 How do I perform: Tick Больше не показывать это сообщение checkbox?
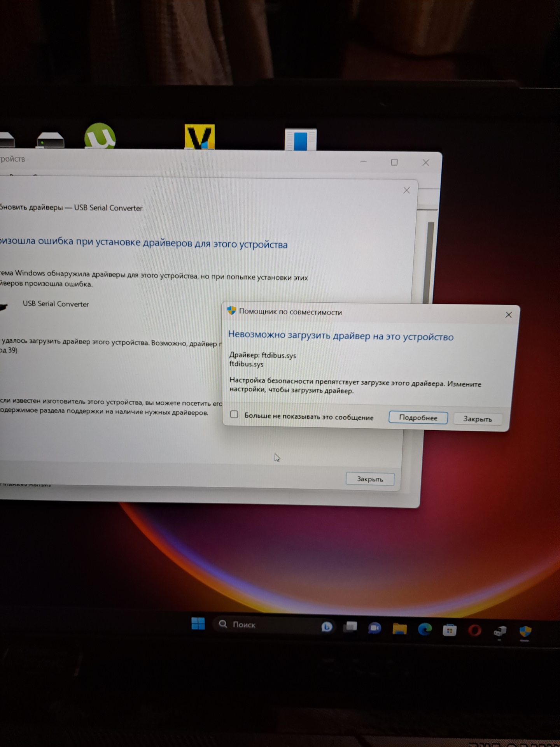click(234, 414)
